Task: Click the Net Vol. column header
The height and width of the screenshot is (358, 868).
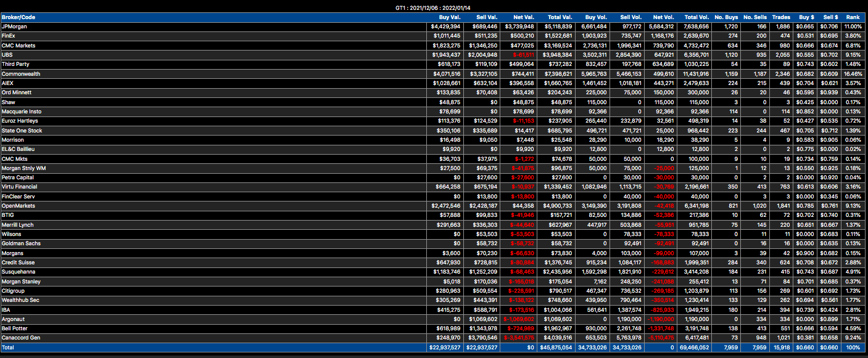Action: pyautogui.click(x=664, y=17)
